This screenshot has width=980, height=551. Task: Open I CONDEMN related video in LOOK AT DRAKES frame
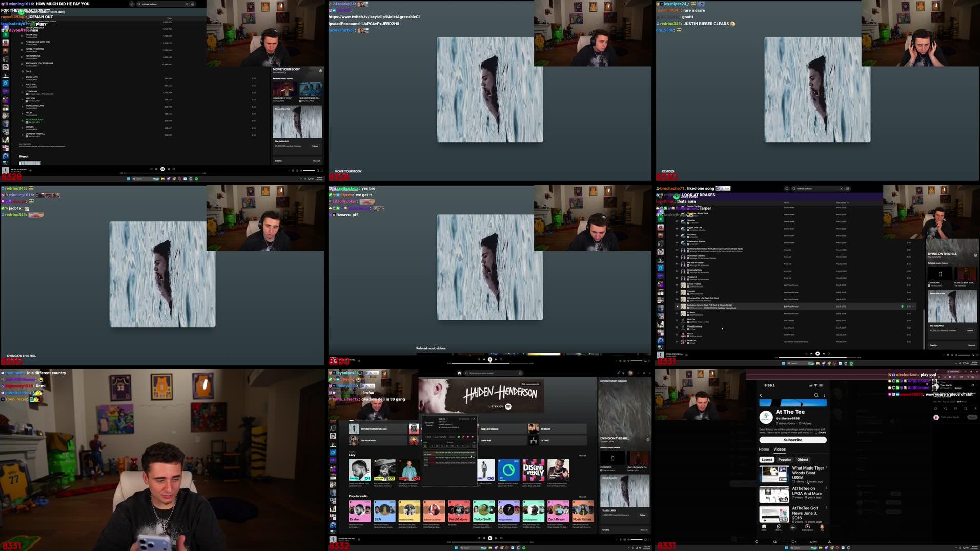coord(940,273)
